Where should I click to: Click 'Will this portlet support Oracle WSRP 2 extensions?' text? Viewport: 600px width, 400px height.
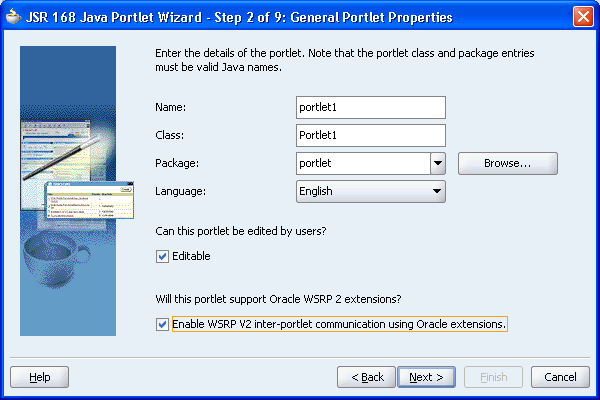point(278,299)
